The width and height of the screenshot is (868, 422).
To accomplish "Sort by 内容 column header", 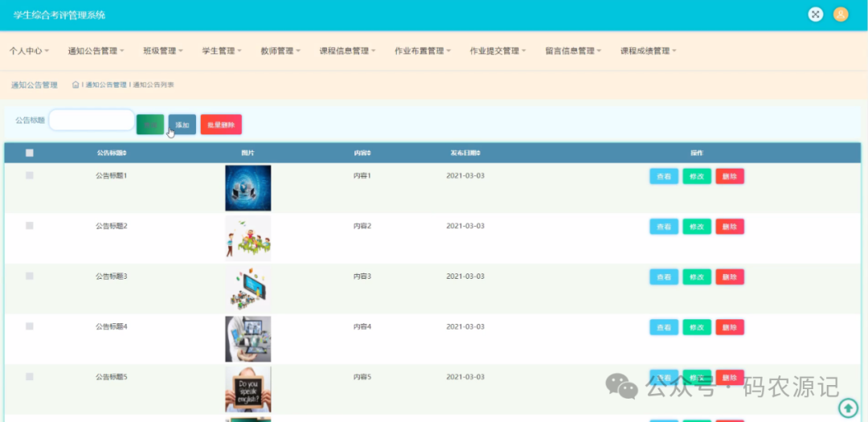I will pyautogui.click(x=362, y=153).
